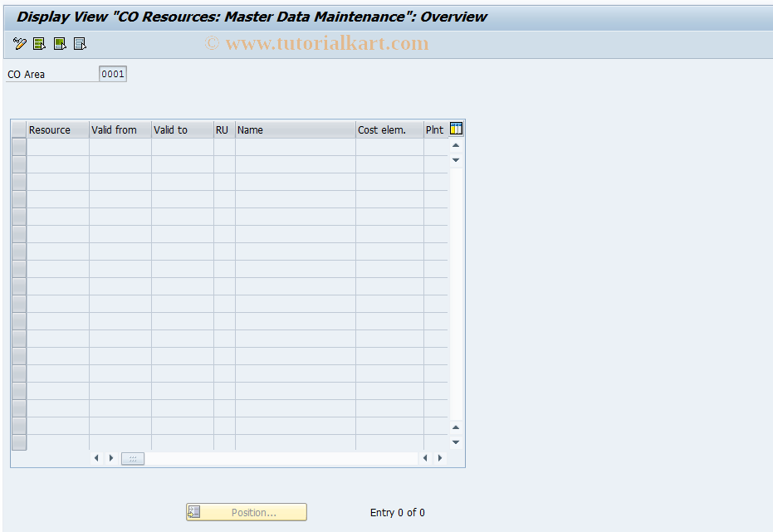Click the icon on the Position button
The image size is (773, 532).
coord(194,511)
